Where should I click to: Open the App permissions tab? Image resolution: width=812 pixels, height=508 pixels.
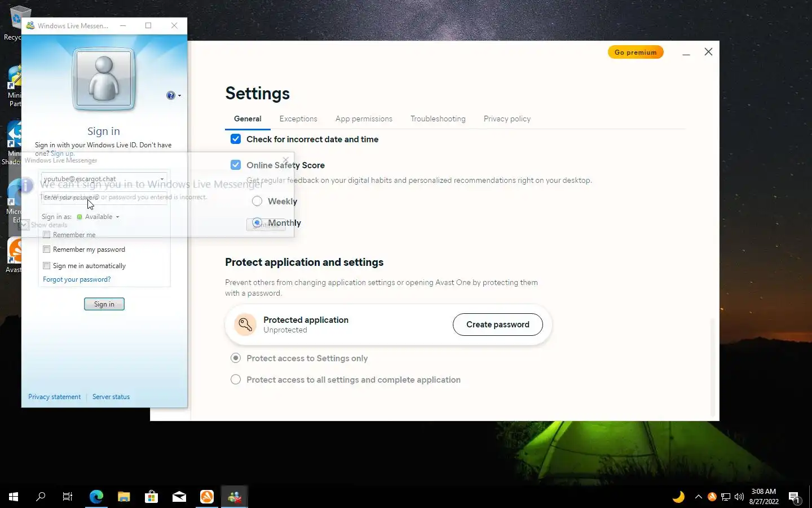point(364,119)
